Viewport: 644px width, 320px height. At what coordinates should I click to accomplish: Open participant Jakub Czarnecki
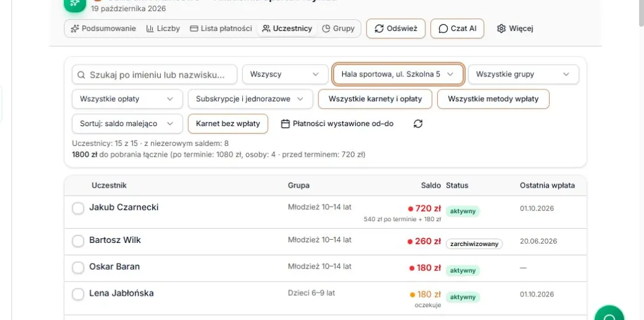(x=124, y=207)
